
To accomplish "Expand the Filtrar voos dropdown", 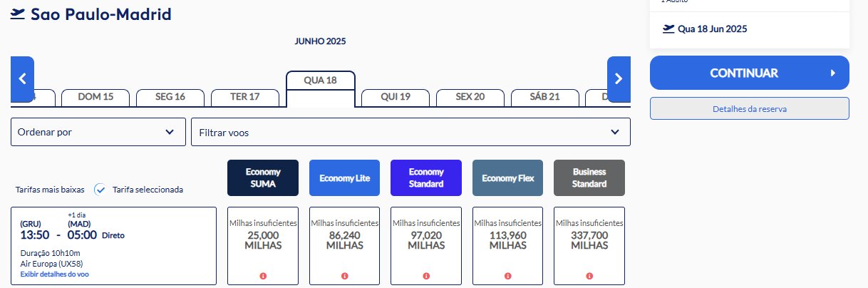I will 410,132.
